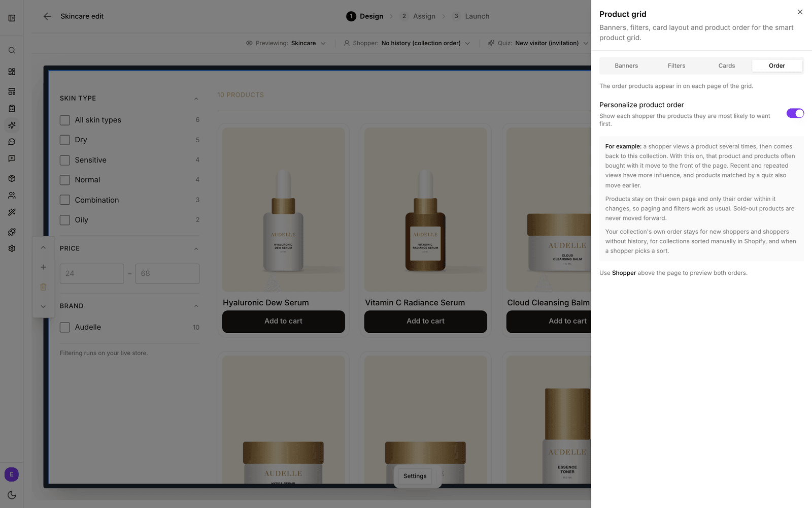Open the magic wand icon in sidebar

[x=12, y=212]
